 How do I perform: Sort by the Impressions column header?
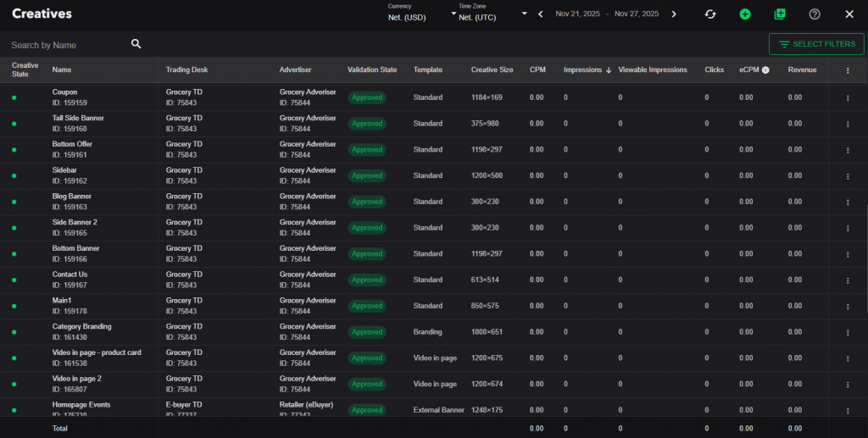[x=582, y=69]
